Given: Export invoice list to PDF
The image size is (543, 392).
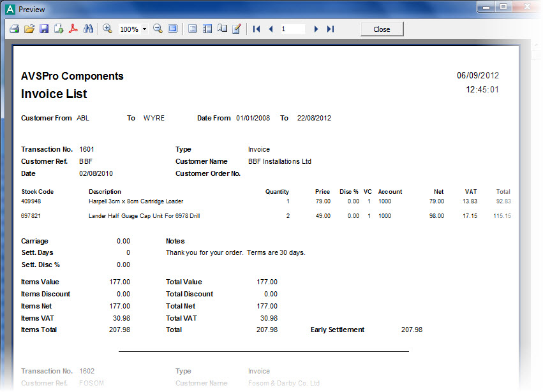Looking at the screenshot, I should pyautogui.click(x=73, y=29).
